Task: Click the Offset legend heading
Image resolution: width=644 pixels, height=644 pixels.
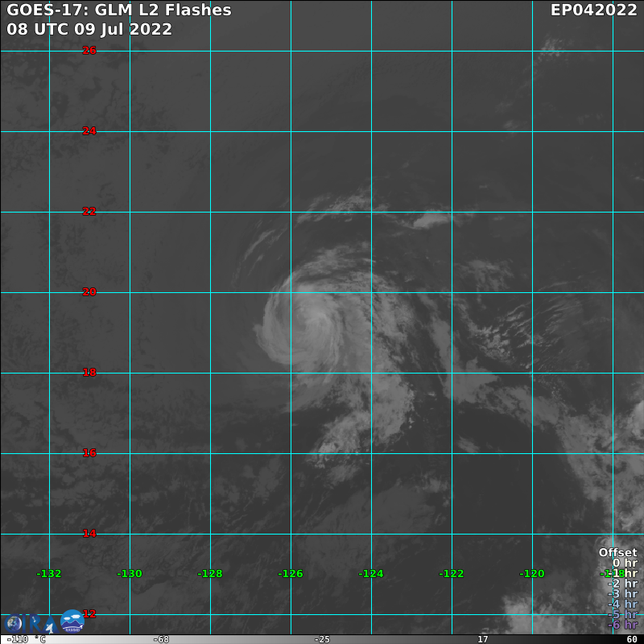Action: 617,552
